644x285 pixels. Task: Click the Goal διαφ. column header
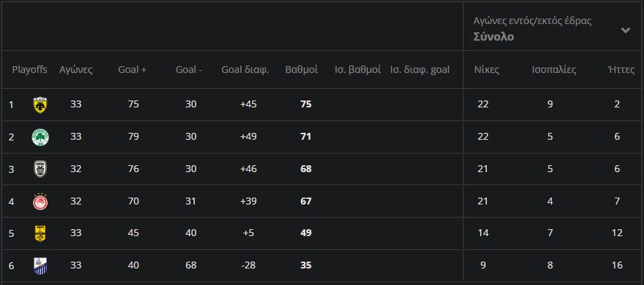245,70
